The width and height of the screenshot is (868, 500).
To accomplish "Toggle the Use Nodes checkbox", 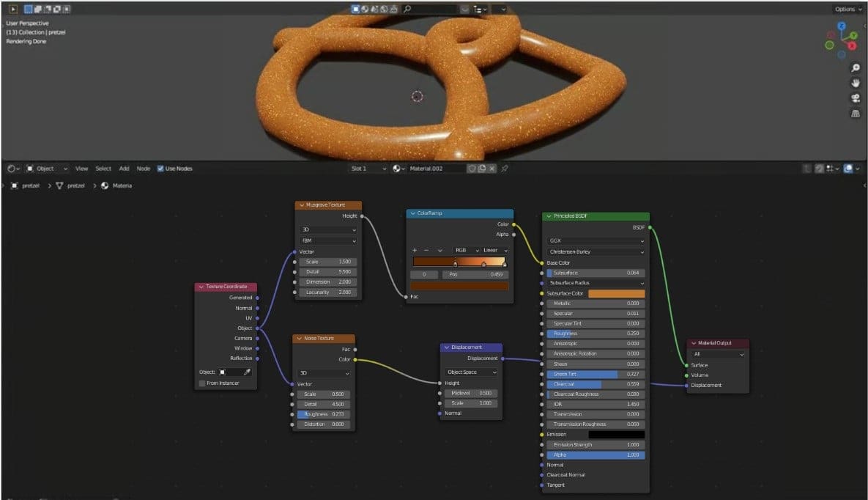I will coord(161,169).
